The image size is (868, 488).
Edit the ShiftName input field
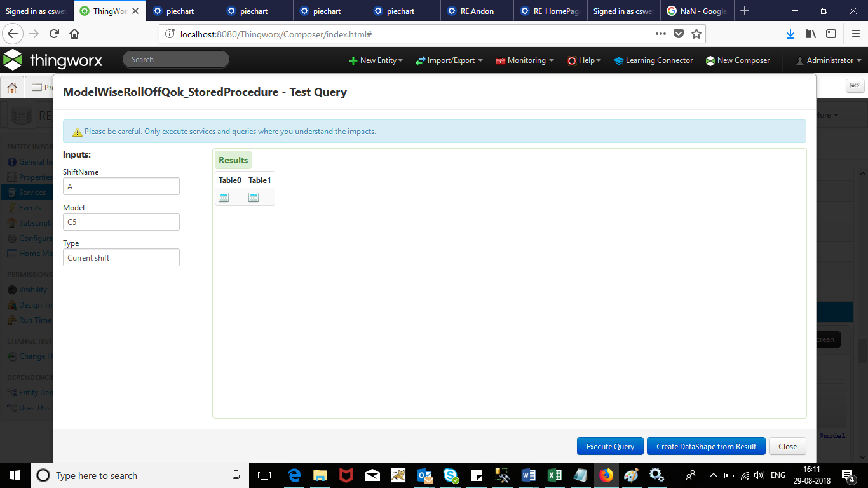tap(121, 186)
